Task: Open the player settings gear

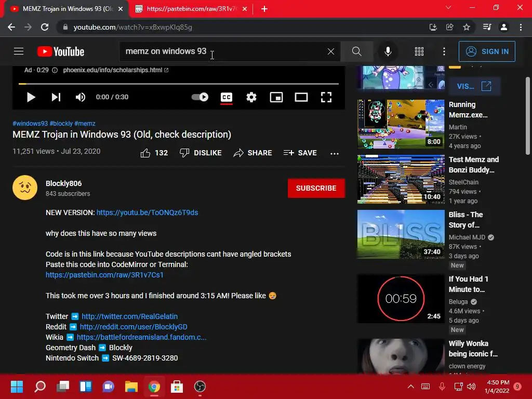Action: click(251, 97)
